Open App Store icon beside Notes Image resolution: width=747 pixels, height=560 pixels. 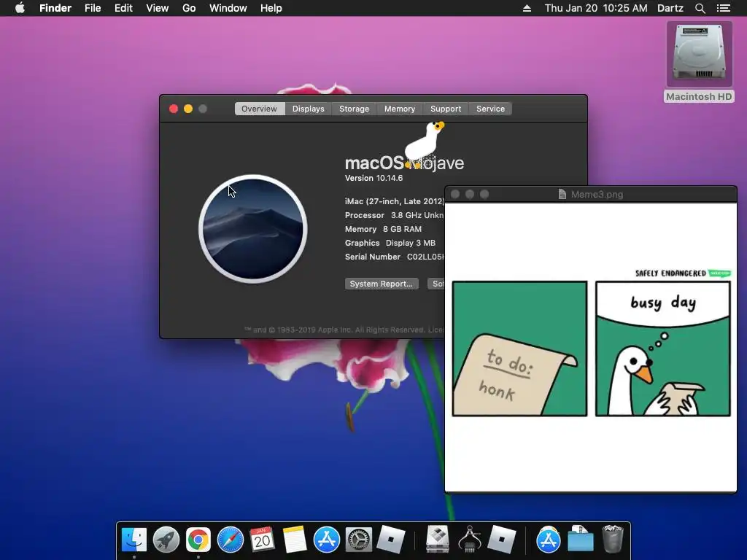coord(326,540)
